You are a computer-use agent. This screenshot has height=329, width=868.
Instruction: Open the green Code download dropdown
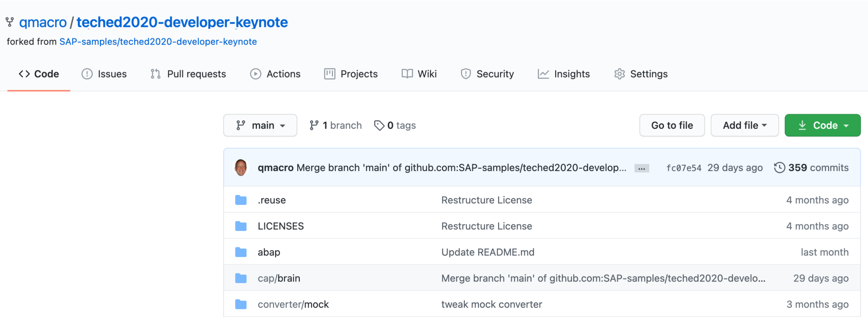coord(823,125)
